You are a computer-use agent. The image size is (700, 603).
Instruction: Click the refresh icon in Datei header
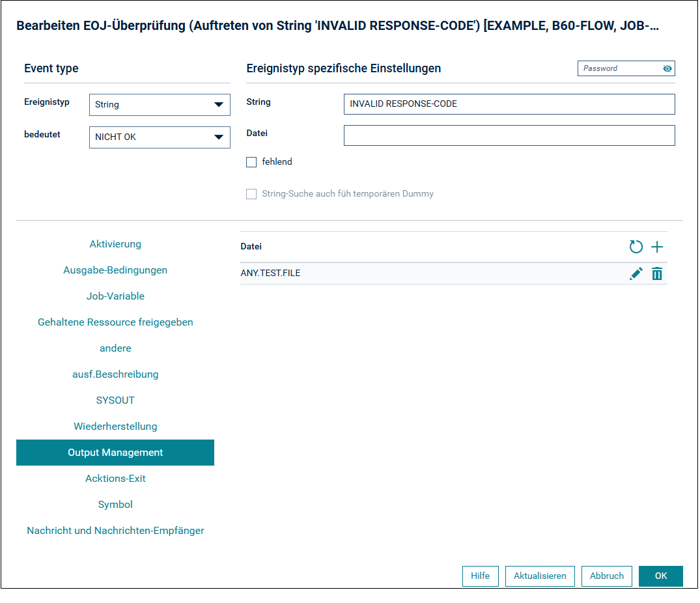(636, 247)
